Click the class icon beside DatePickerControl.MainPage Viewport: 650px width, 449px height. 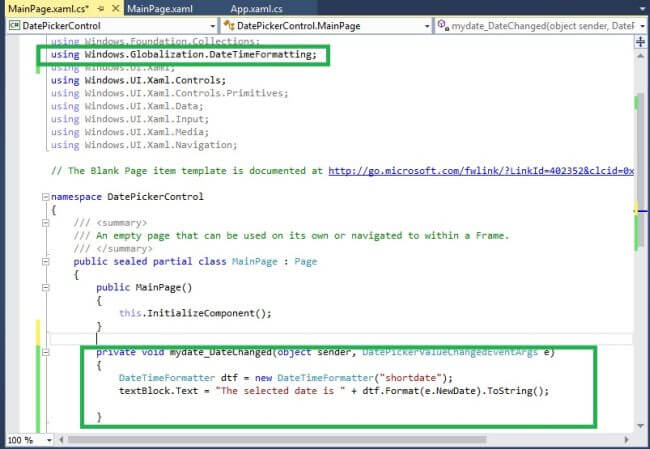(228, 26)
